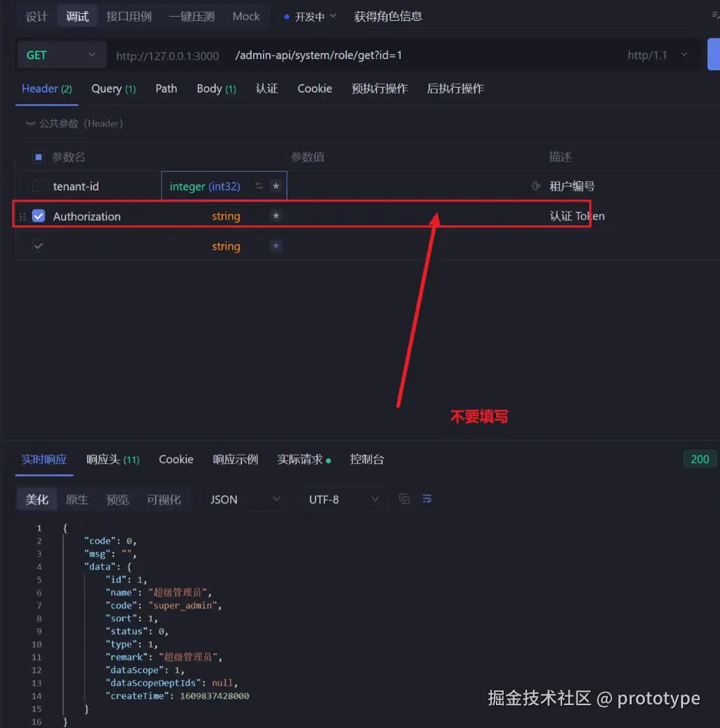Open the GET method dropdown

coord(61,54)
